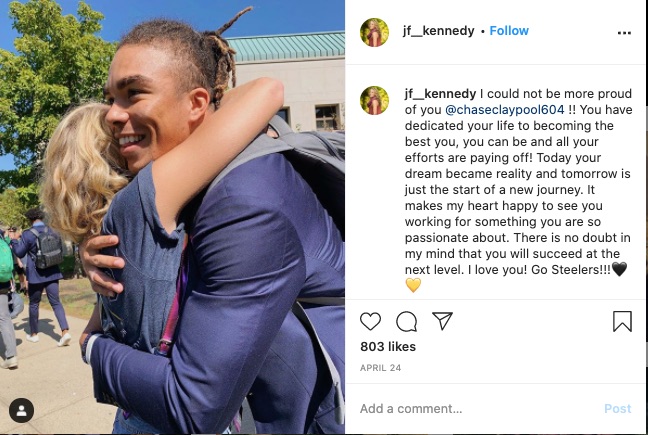Select the black heart emoji in caption
The width and height of the screenshot is (648, 435).
[x=619, y=269]
